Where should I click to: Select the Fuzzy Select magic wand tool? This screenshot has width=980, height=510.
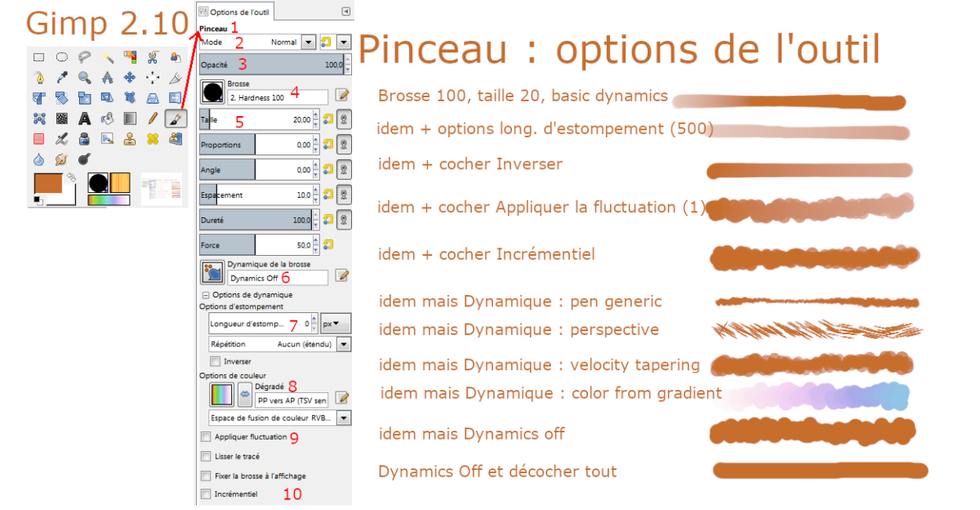click(x=107, y=57)
